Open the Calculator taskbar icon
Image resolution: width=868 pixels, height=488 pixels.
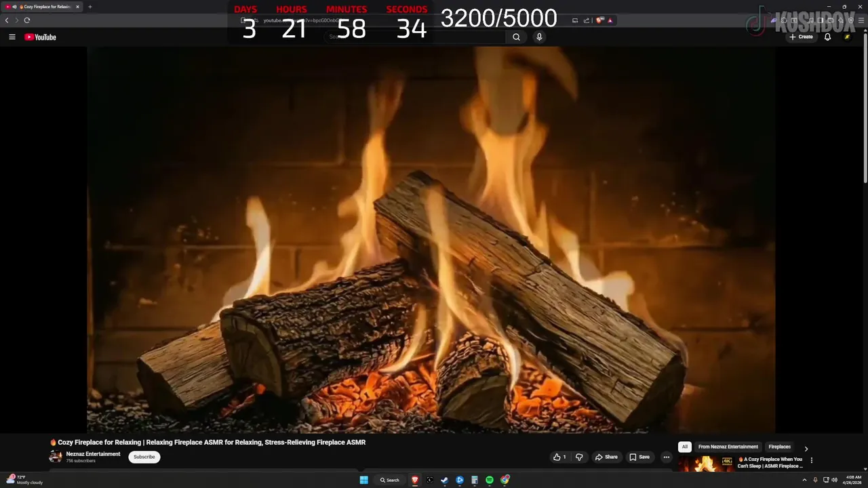coord(475,480)
